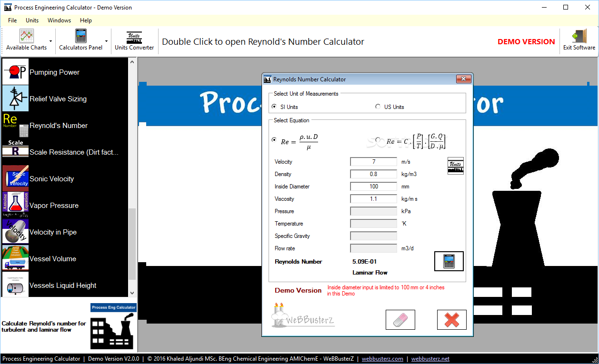The height and width of the screenshot is (364, 599).
Task: Close the Reynolds Number Calculator title-bar button
Action: click(x=463, y=79)
